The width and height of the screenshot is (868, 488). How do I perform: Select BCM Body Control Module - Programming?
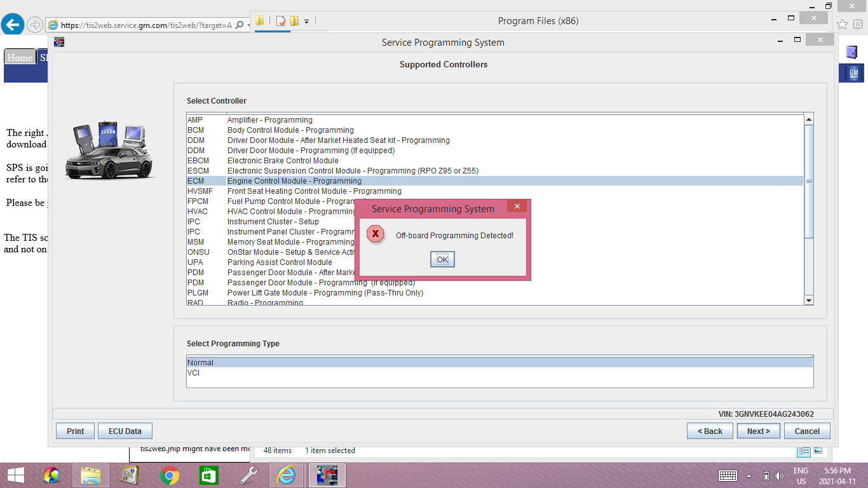pos(495,130)
